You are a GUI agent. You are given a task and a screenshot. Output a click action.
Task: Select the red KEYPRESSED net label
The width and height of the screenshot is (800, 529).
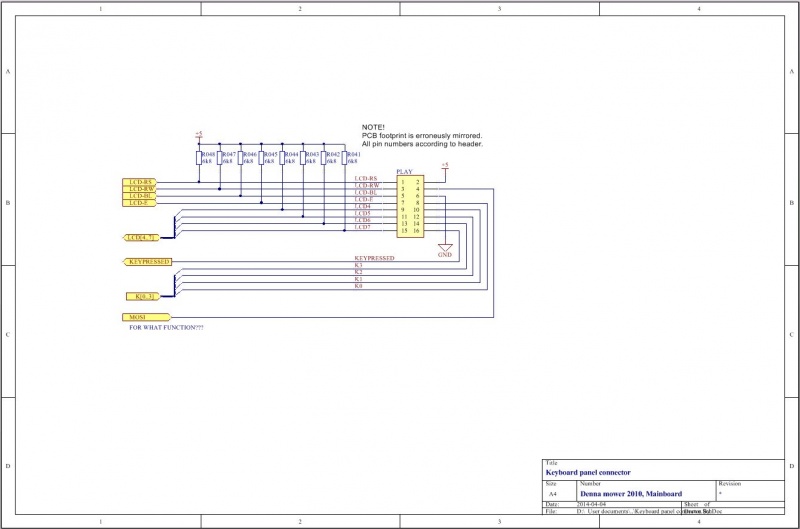point(374,258)
